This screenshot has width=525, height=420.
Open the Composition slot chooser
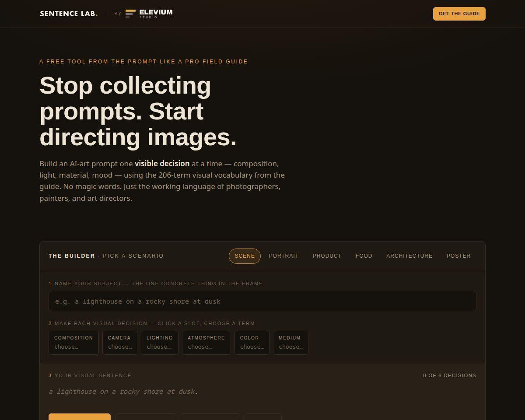click(73, 343)
